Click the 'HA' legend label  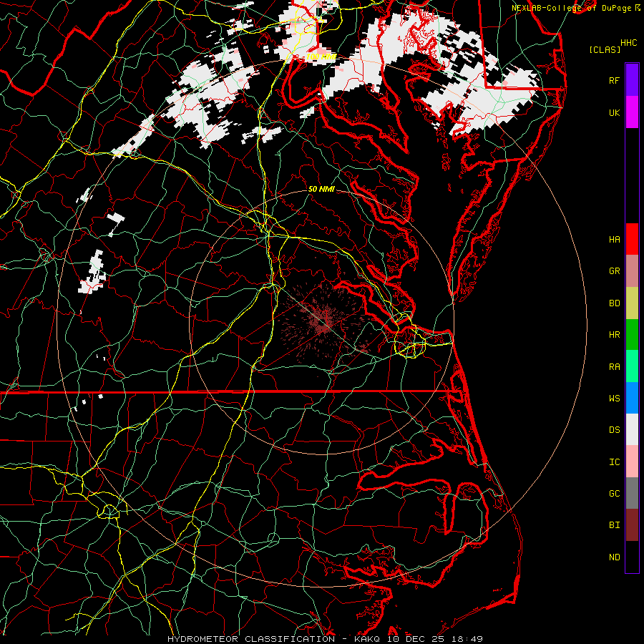[614, 240]
